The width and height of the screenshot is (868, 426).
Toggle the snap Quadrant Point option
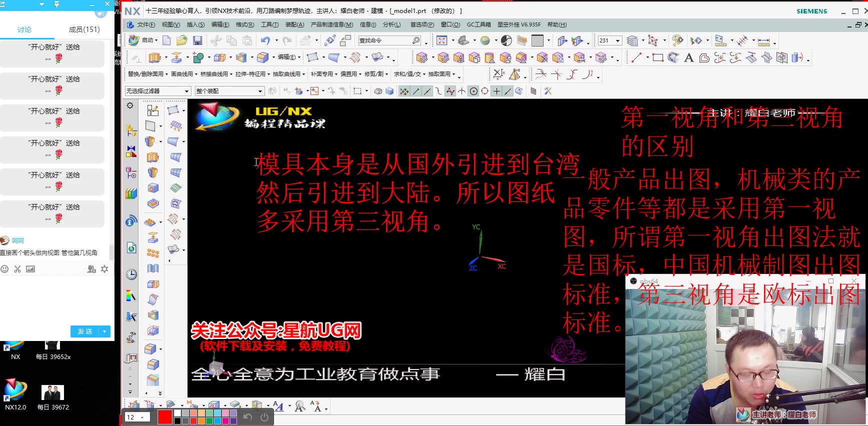[x=484, y=91]
